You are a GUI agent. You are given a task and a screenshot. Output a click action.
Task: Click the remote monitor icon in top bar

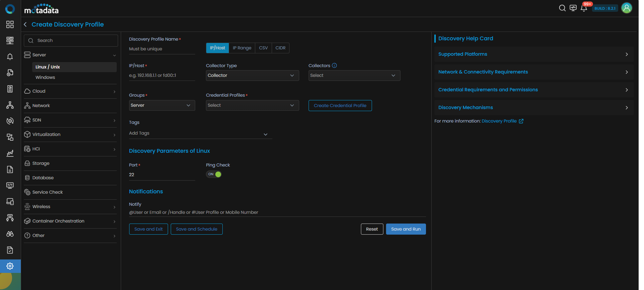tap(573, 8)
